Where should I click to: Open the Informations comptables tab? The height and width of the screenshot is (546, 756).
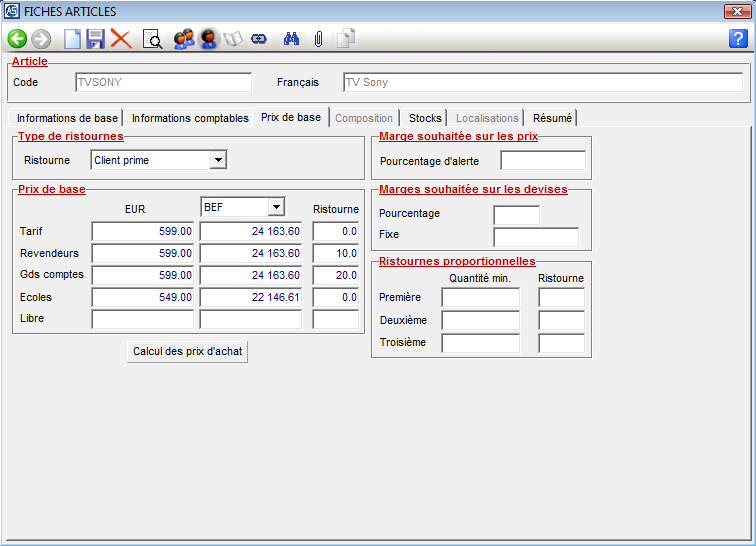point(190,118)
